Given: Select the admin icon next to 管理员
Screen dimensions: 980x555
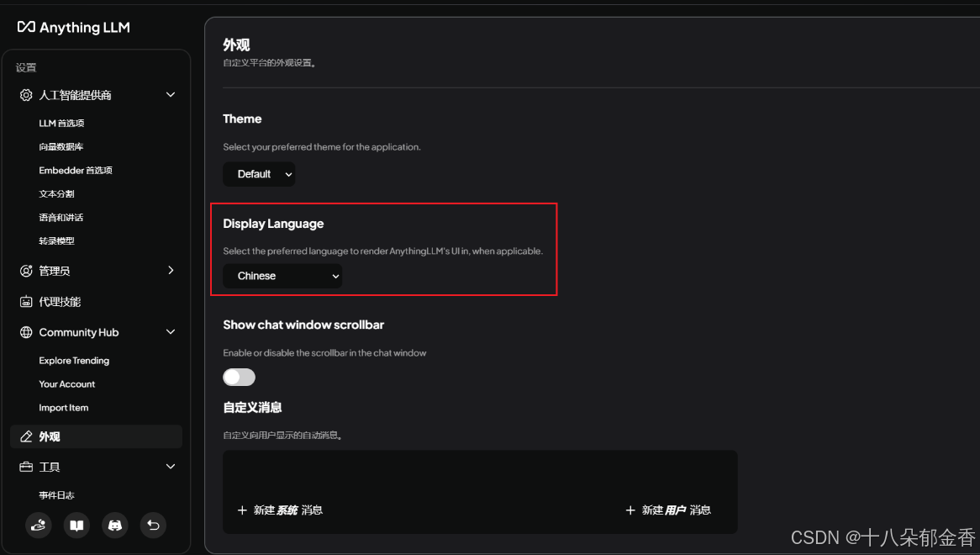Looking at the screenshot, I should [24, 270].
